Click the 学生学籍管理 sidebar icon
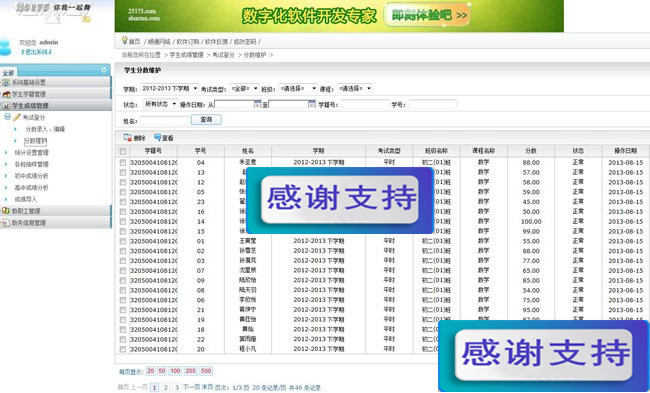Viewport: 650px width, 393px height. pyautogui.click(x=6, y=94)
